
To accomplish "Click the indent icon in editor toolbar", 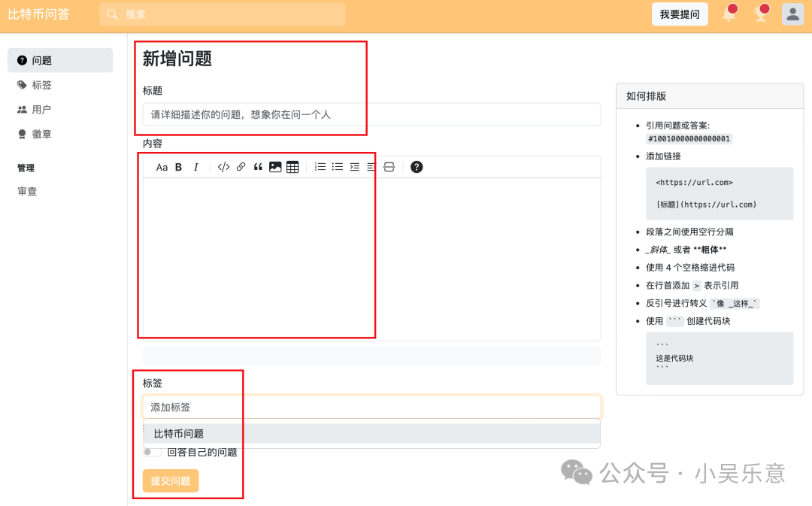I will (355, 167).
